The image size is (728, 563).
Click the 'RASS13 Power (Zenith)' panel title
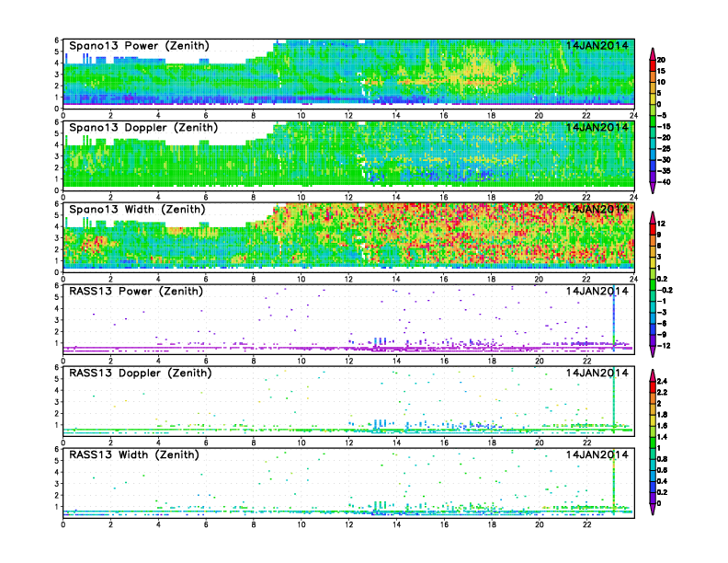(136, 292)
